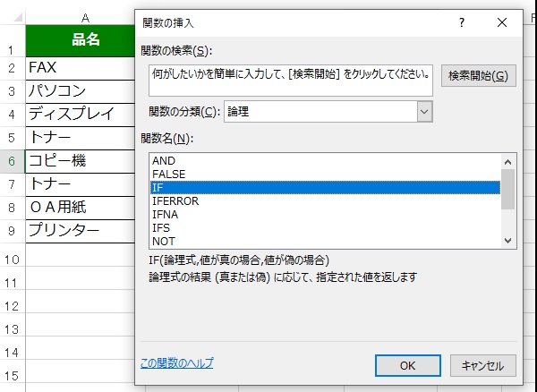Click the function list scrollbar thumb
Screen dimensions: 537x392
[507, 189]
